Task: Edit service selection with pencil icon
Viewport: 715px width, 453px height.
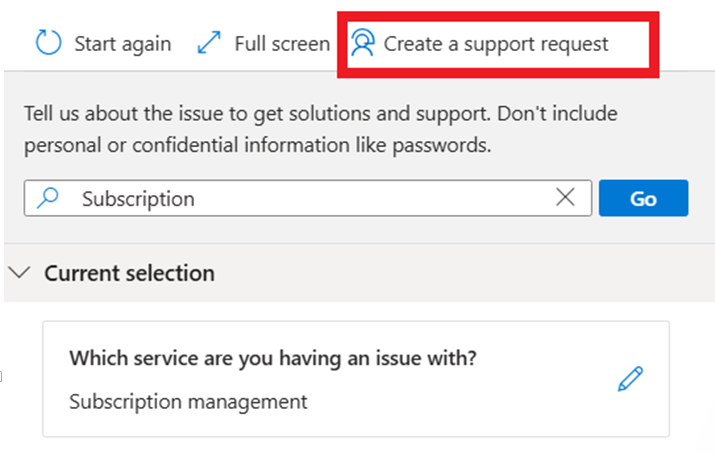Action: tap(630, 378)
